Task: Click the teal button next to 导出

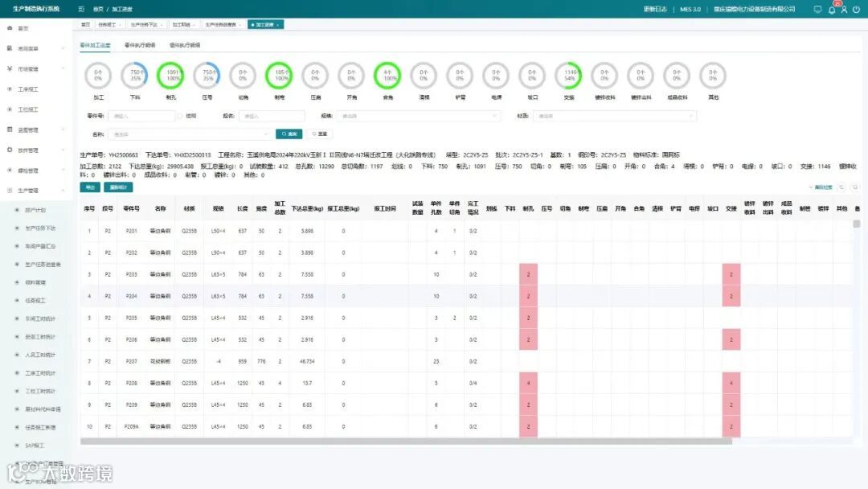Action: click(x=118, y=187)
